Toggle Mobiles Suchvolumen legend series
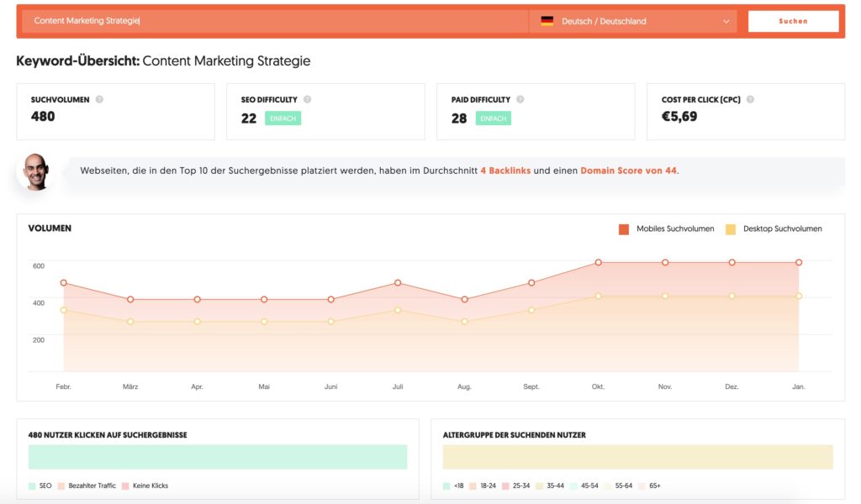Viewport: 861px width, 504px height. click(x=624, y=229)
